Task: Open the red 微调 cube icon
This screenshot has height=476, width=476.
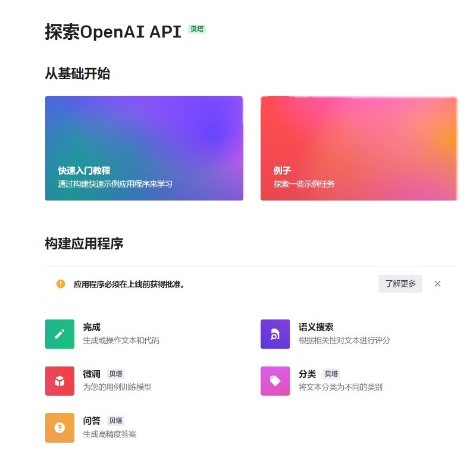Action: pos(59,381)
